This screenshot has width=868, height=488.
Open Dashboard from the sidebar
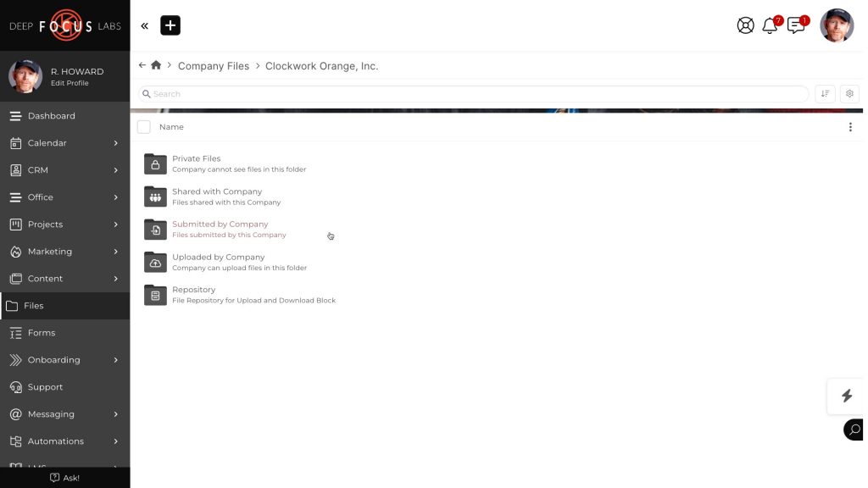pos(51,116)
